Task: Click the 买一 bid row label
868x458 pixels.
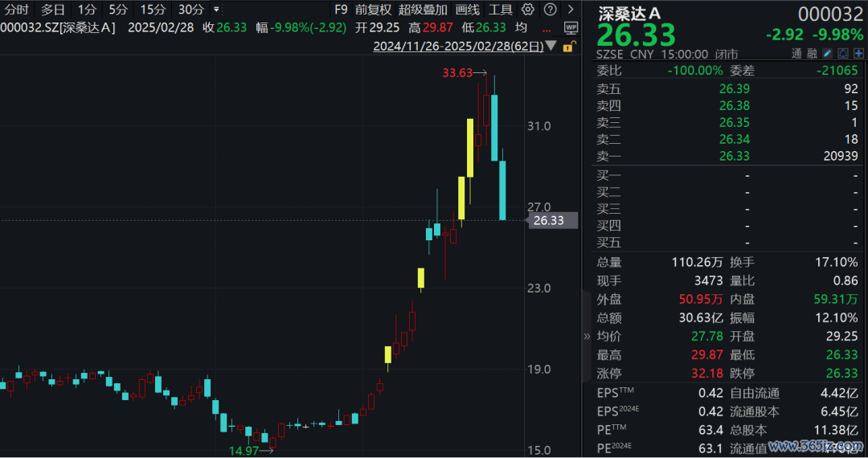Action: pyautogui.click(x=609, y=176)
